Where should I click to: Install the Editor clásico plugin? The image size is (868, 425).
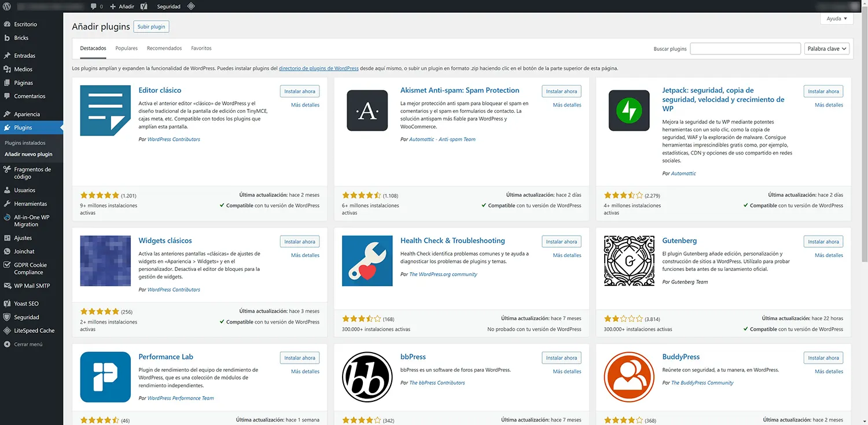pos(299,91)
